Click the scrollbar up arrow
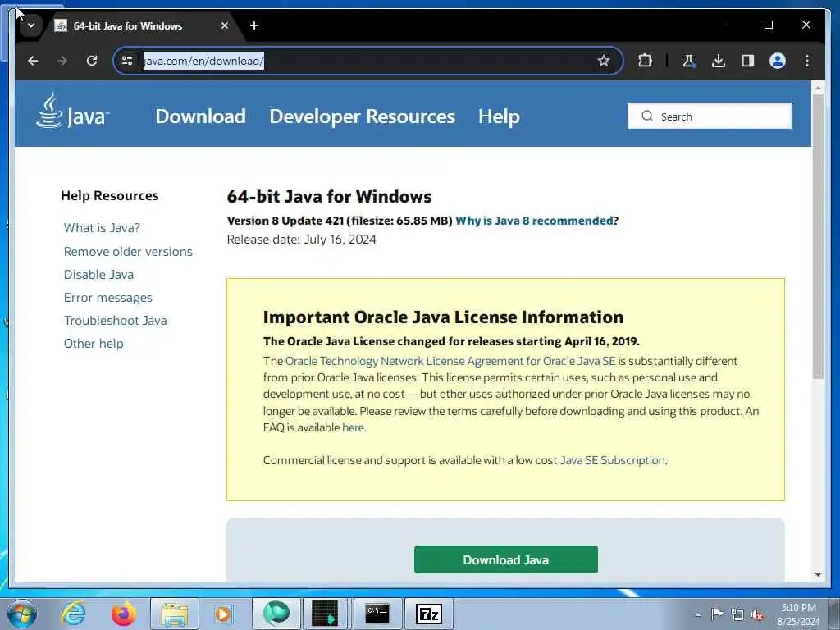840x630 pixels. (x=818, y=87)
